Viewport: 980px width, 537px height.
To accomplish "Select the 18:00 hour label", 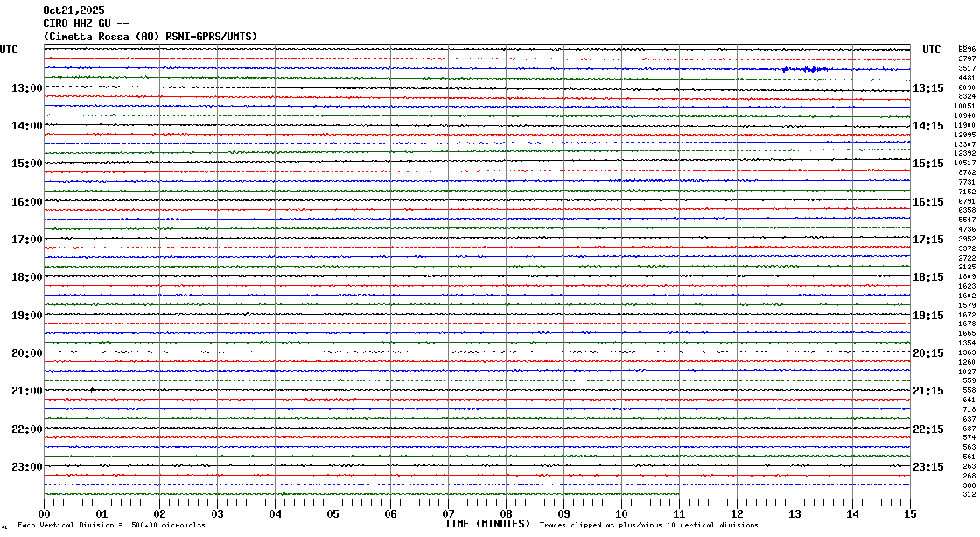I will click(x=27, y=277).
